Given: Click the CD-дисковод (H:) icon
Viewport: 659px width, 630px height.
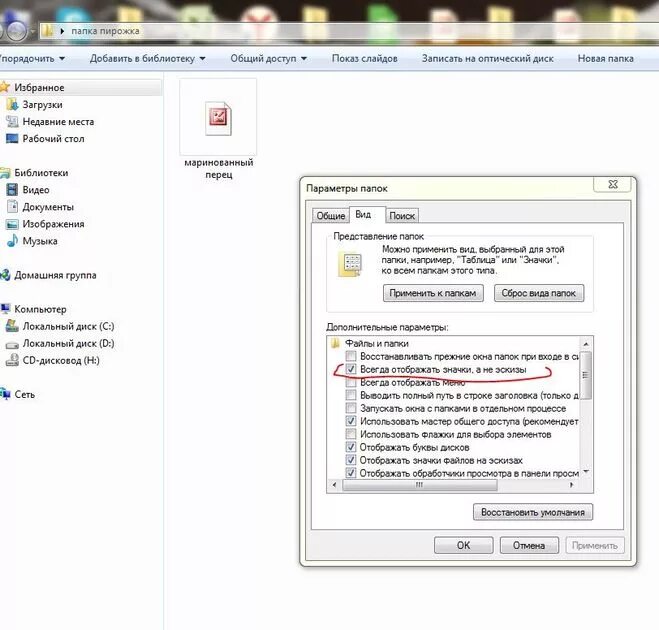Looking at the screenshot, I should point(12,360).
